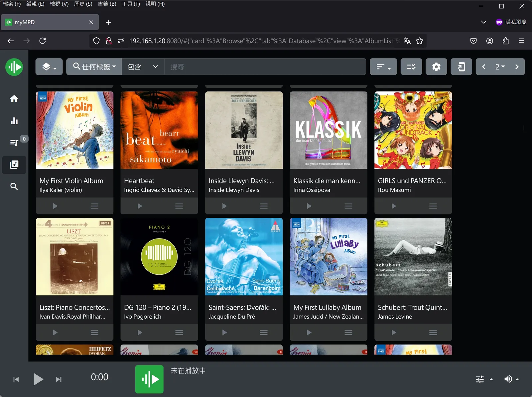The width and height of the screenshot is (532, 397).
Task: Open the 工具 (T) menu
Action: 131,4
